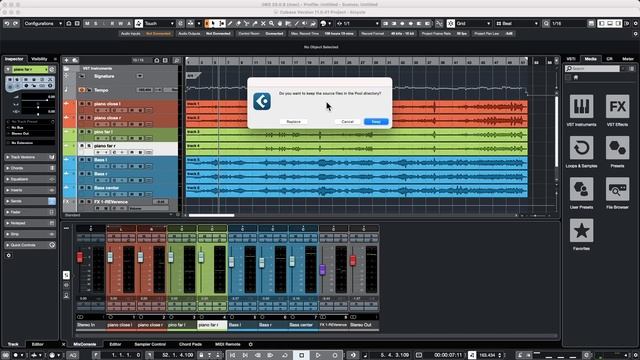The width and height of the screenshot is (640, 360).
Task: Toggle global Solo state S in toolbar
Action: [96, 24]
